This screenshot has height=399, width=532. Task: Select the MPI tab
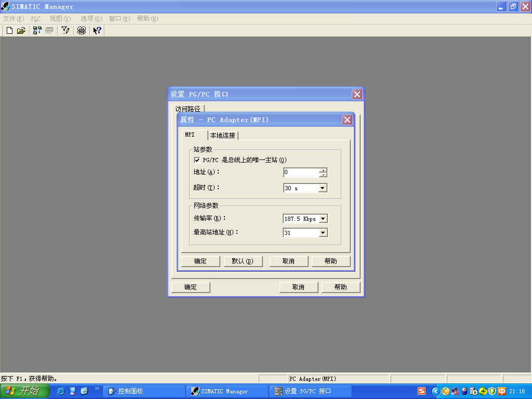(x=190, y=135)
